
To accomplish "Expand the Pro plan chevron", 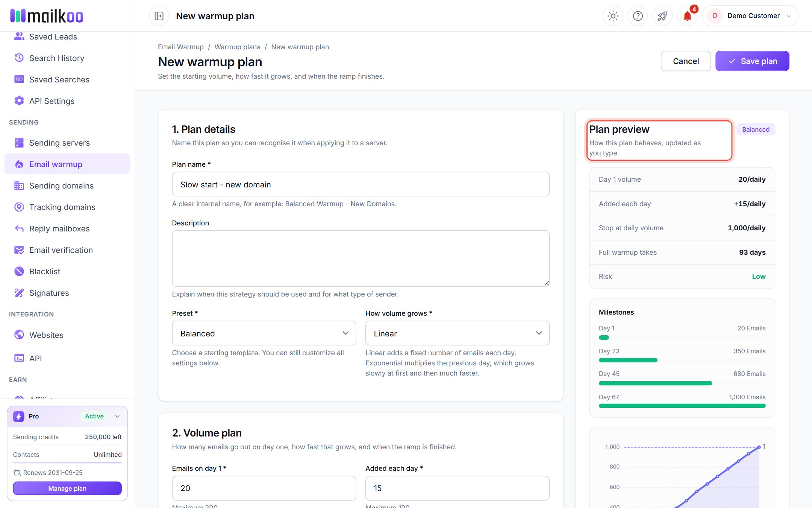I will pos(117,416).
